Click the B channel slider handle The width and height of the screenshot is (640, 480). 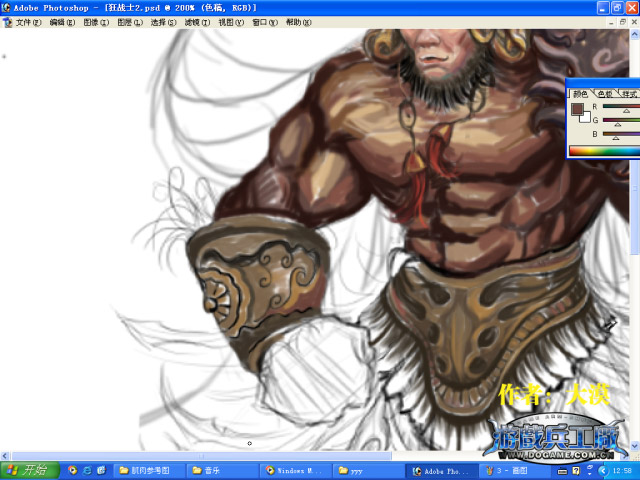coord(616,138)
